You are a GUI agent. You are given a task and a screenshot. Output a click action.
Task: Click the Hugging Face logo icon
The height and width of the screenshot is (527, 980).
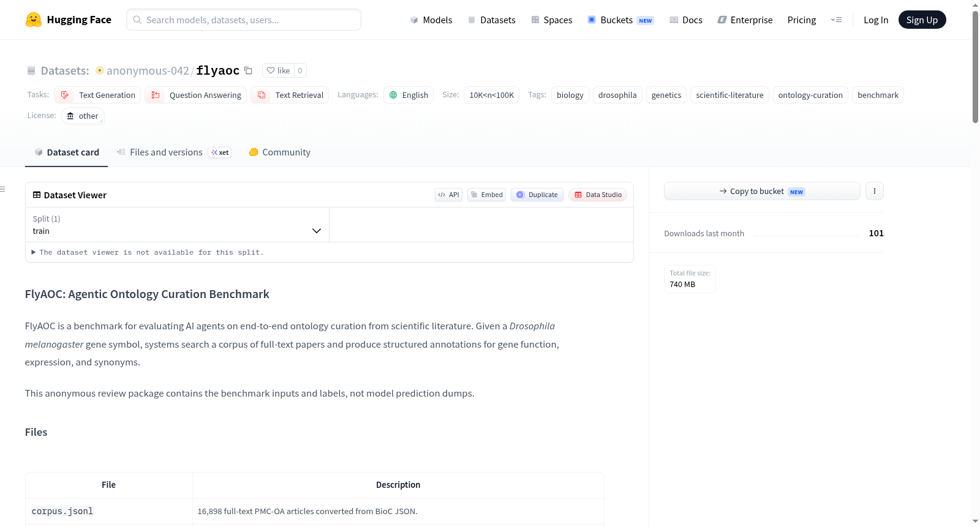point(34,20)
